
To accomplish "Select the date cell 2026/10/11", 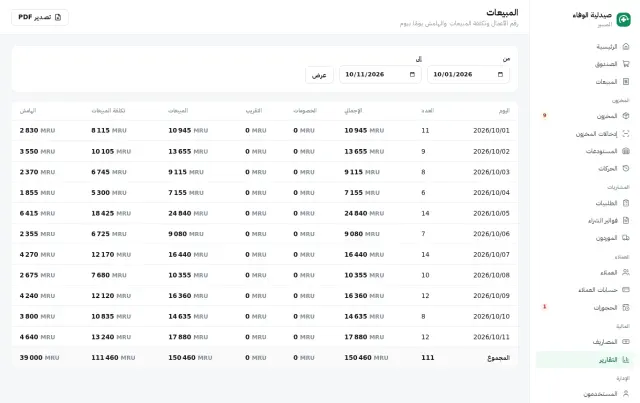I will pos(491,337).
